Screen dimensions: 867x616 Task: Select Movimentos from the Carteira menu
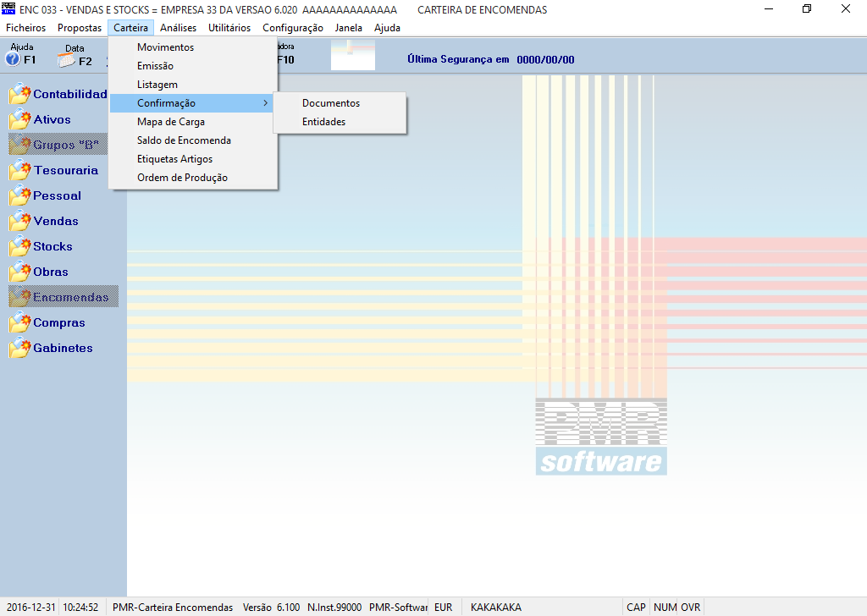(x=193, y=47)
